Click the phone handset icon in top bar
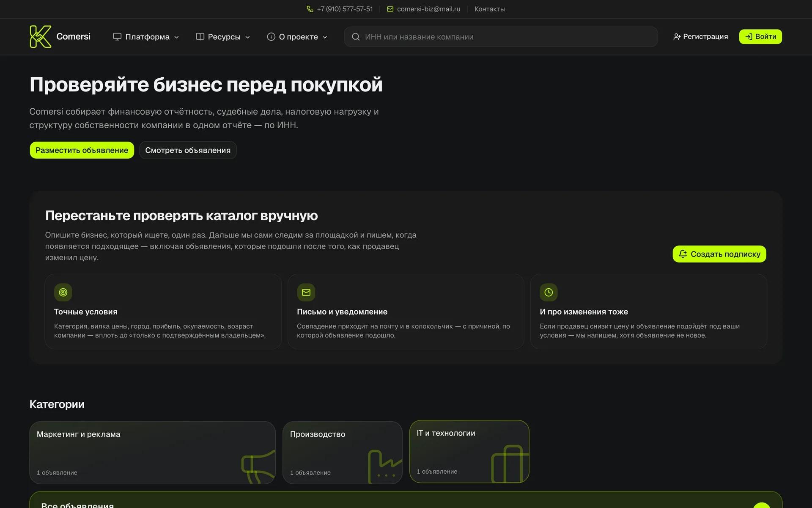This screenshot has width=812, height=508. click(x=310, y=9)
